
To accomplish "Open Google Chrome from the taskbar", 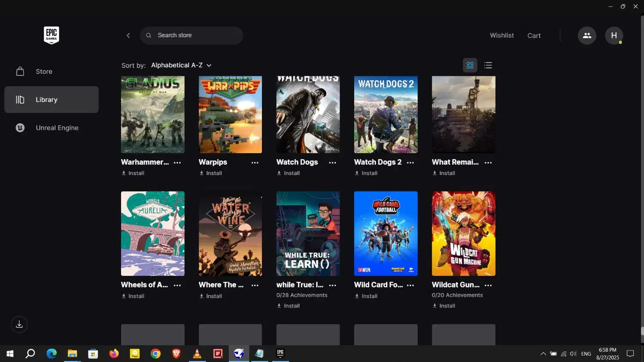I will tap(155, 354).
